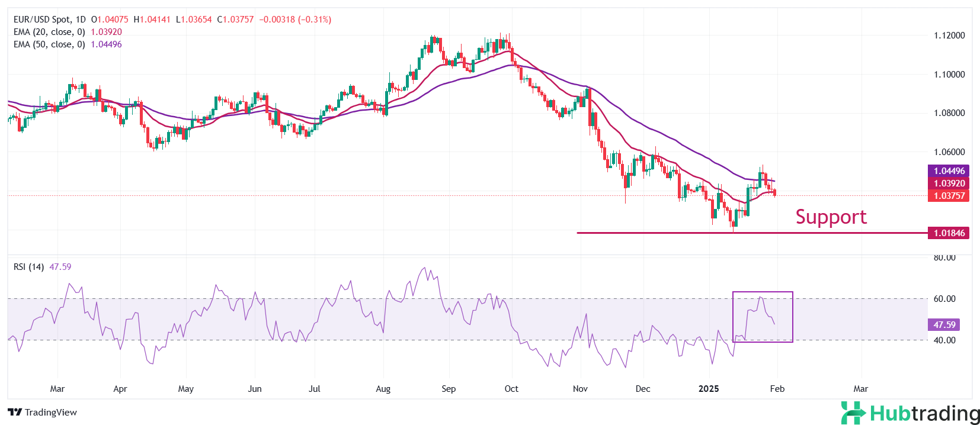Click the 1.12000 level on the price axis
The width and height of the screenshot is (980, 425).
pos(949,36)
